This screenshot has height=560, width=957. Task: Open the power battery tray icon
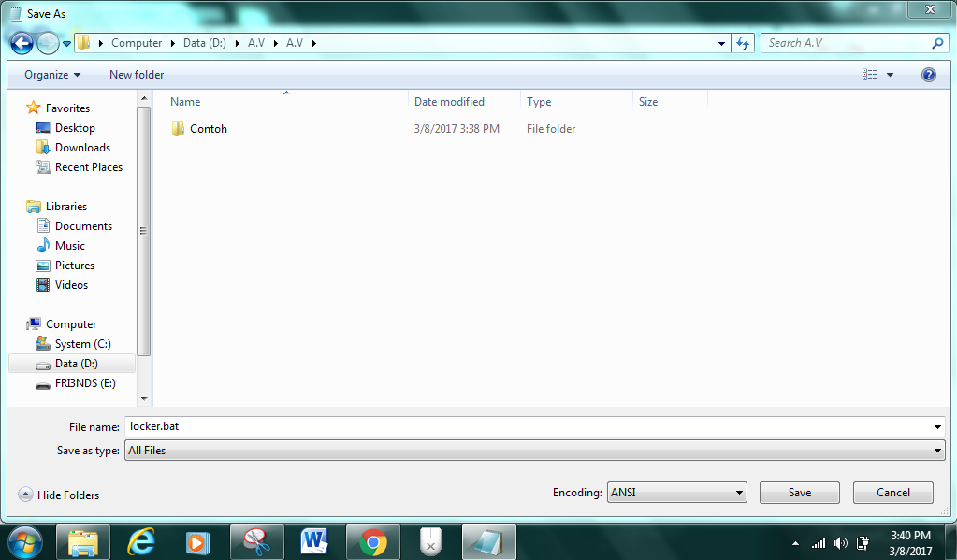coord(863,543)
